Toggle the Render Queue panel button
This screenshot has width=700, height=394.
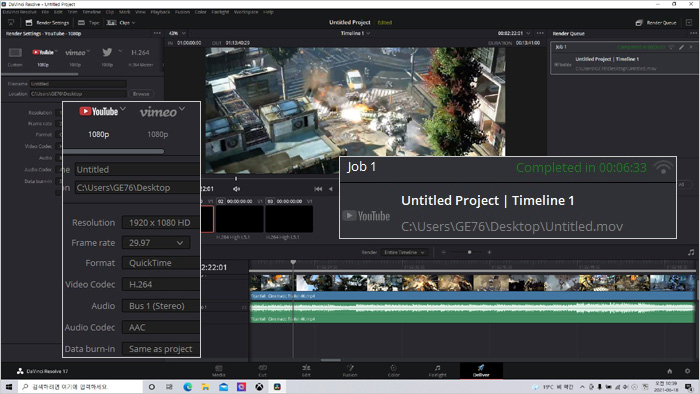pos(656,22)
